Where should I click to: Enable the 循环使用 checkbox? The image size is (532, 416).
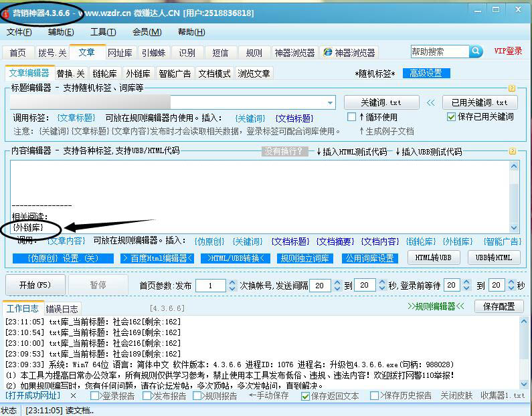[x=353, y=117]
